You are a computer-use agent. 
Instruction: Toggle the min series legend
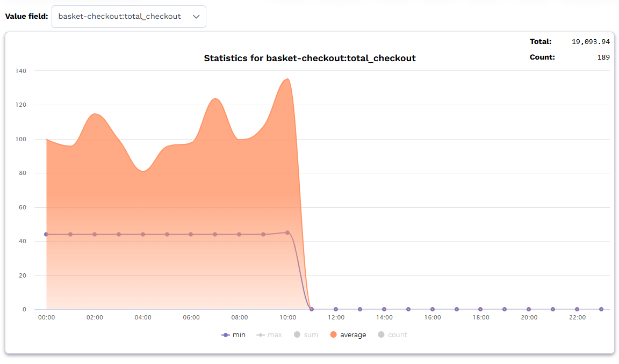coord(233,335)
